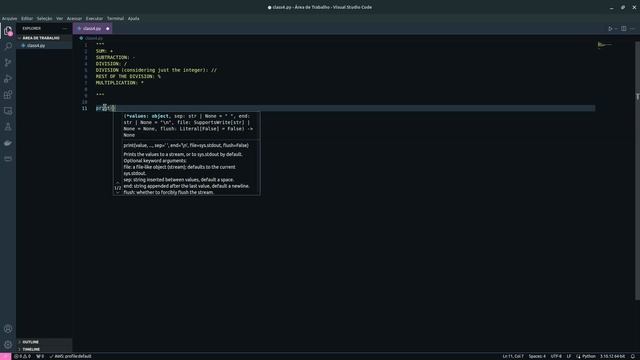Screen dimensions: 640x360
Task: Open the Source Control view
Action: (8, 62)
